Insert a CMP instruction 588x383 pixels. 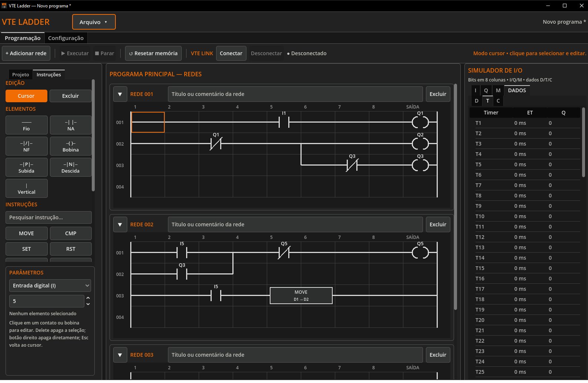click(71, 233)
